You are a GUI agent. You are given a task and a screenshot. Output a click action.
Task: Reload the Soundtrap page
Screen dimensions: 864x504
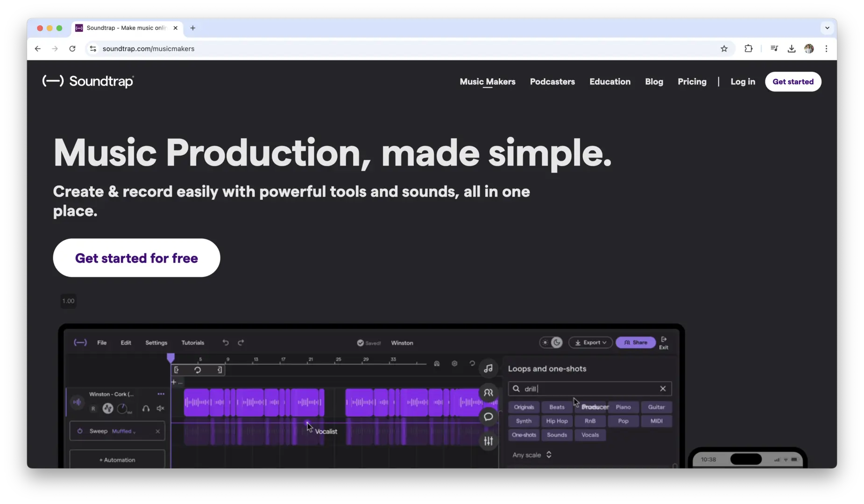pos(72,49)
